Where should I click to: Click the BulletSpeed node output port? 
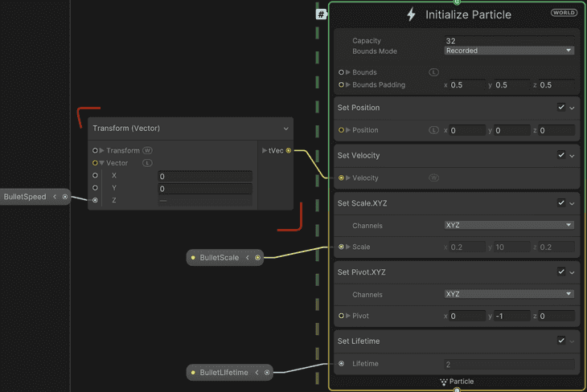(65, 197)
